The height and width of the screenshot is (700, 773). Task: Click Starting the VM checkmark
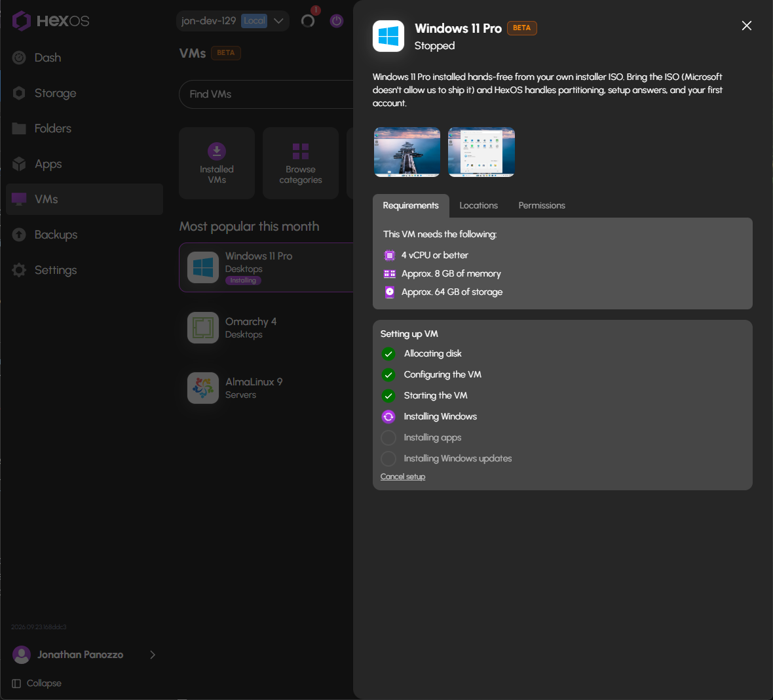pyautogui.click(x=388, y=396)
